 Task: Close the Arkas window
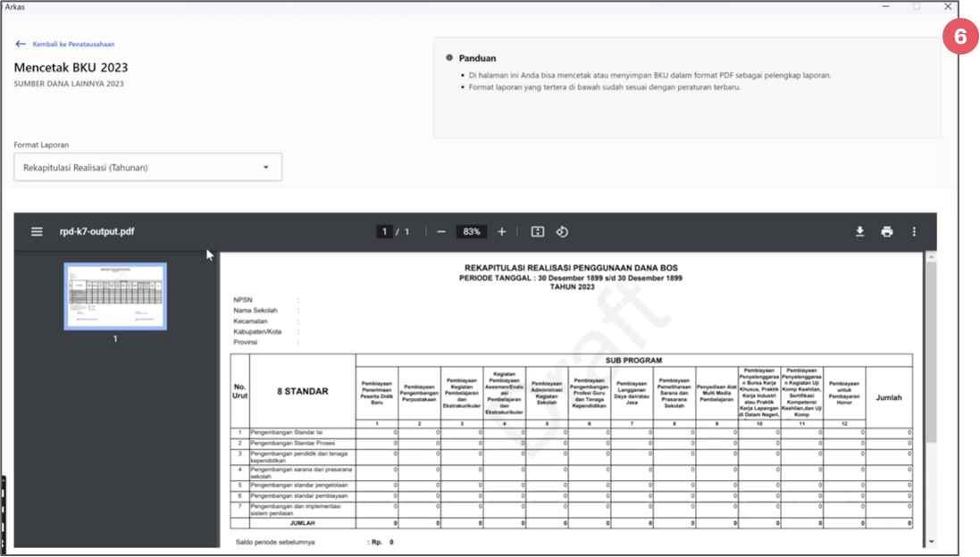click(947, 6)
